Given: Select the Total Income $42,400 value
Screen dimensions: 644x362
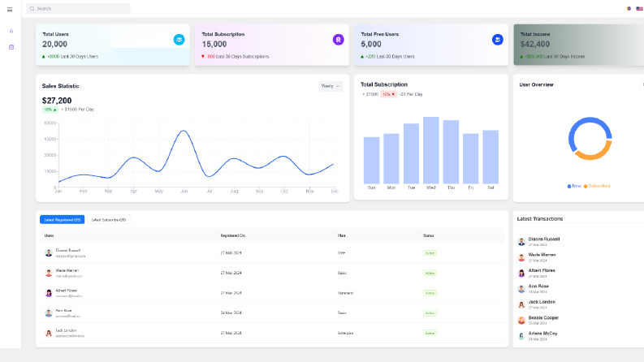Looking at the screenshot, I should (534, 44).
